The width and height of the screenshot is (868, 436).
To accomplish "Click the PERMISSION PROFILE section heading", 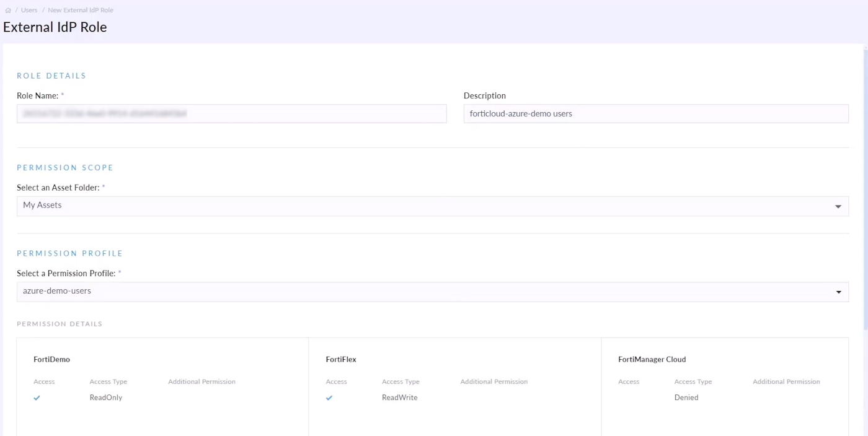I will click(x=69, y=253).
